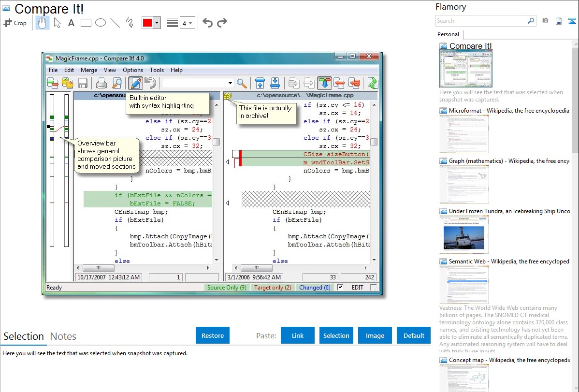The image size is (579, 392).
Task: Open the Merge menu
Action: 89,70
